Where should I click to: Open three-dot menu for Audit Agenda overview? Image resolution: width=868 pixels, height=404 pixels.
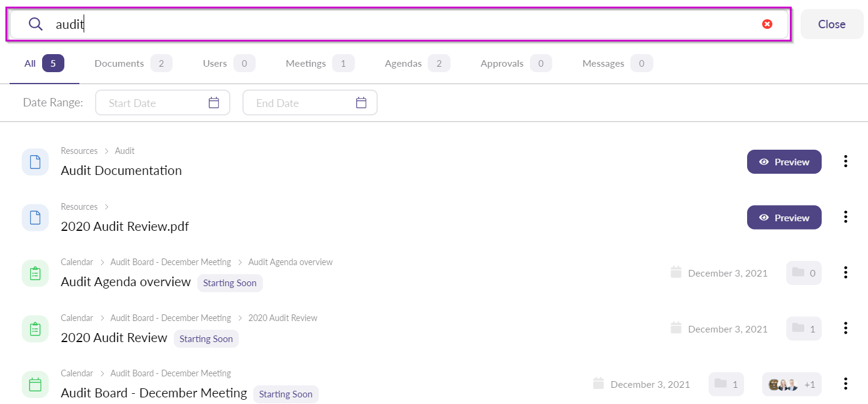click(x=846, y=273)
